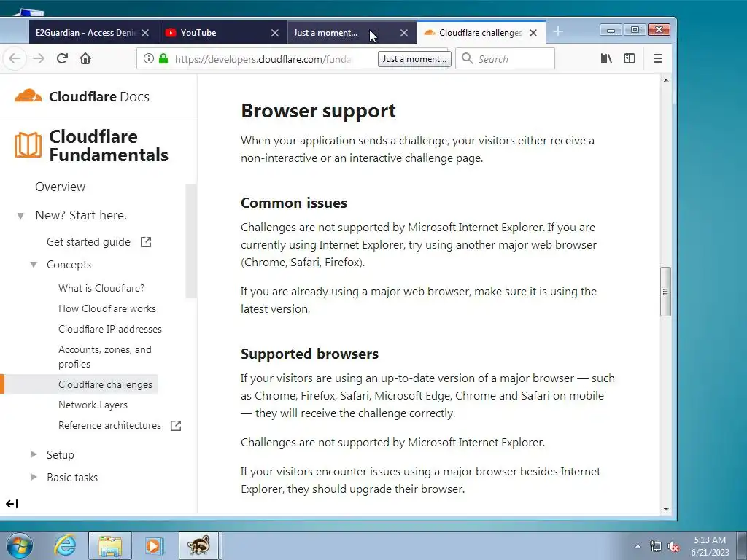
Task: Close the YouTube tab
Action: point(275,33)
